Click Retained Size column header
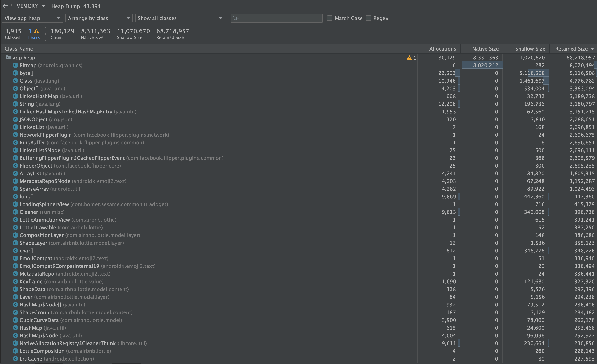597x364 pixels. click(571, 49)
